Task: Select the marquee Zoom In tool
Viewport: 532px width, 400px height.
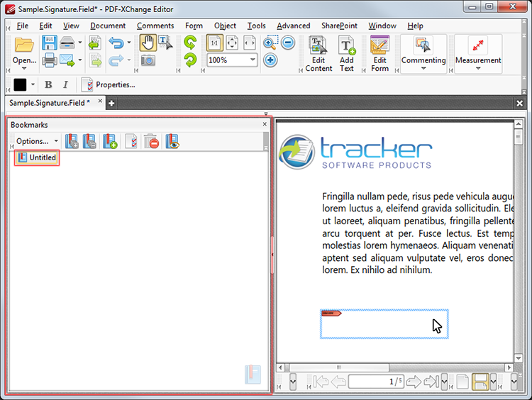Action: [270, 43]
